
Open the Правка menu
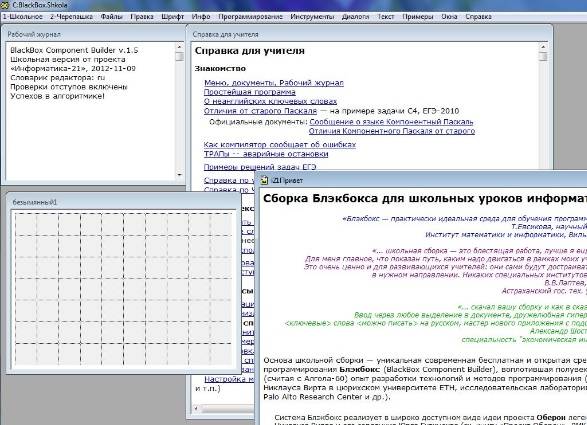click(142, 17)
